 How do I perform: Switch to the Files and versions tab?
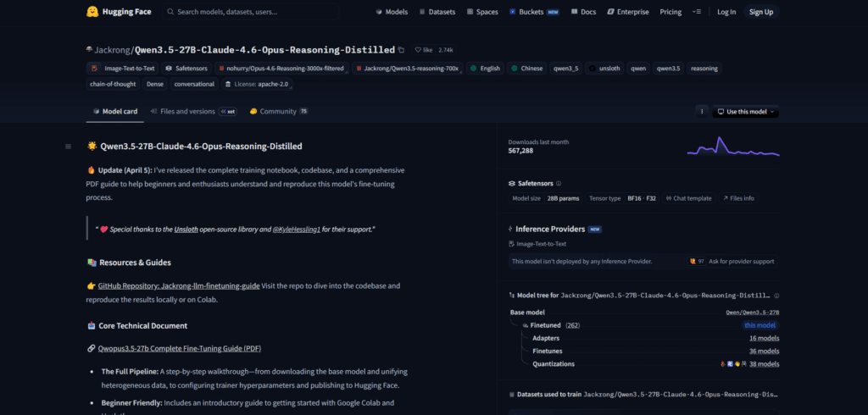pos(193,111)
